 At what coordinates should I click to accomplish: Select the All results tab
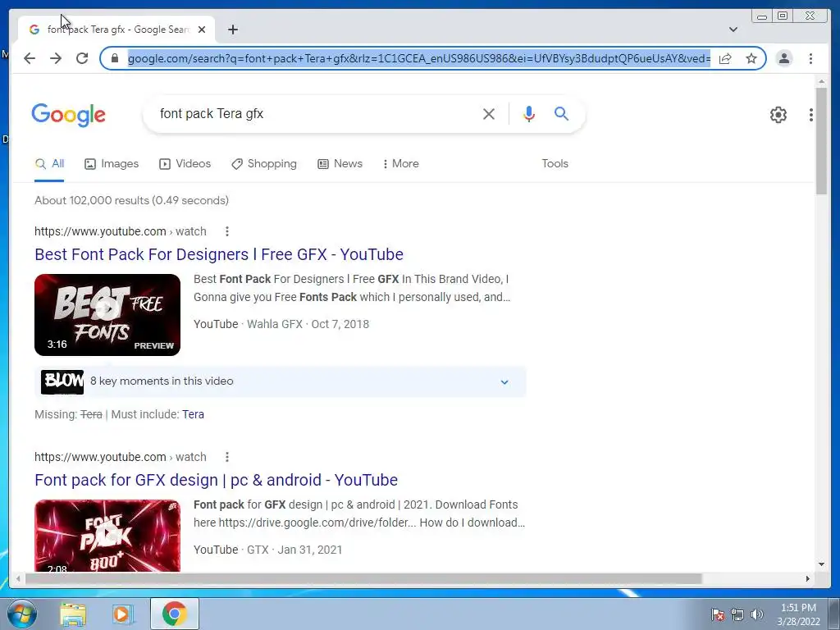49,164
